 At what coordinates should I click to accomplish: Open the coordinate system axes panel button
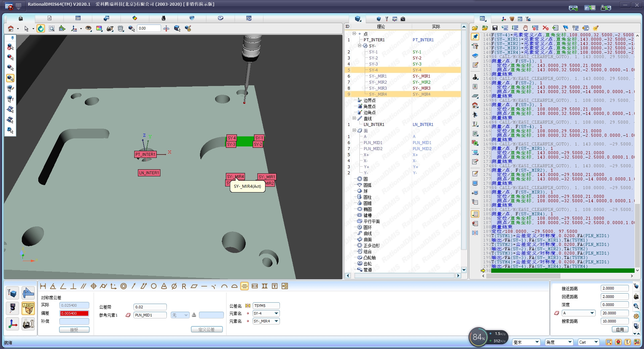[x=12, y=324]
